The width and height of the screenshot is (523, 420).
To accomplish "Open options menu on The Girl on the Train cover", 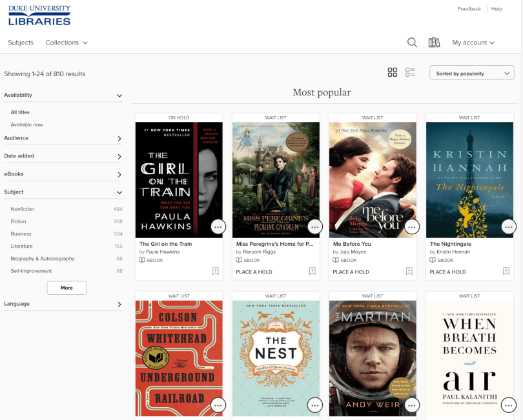I will tap(218, 226).
